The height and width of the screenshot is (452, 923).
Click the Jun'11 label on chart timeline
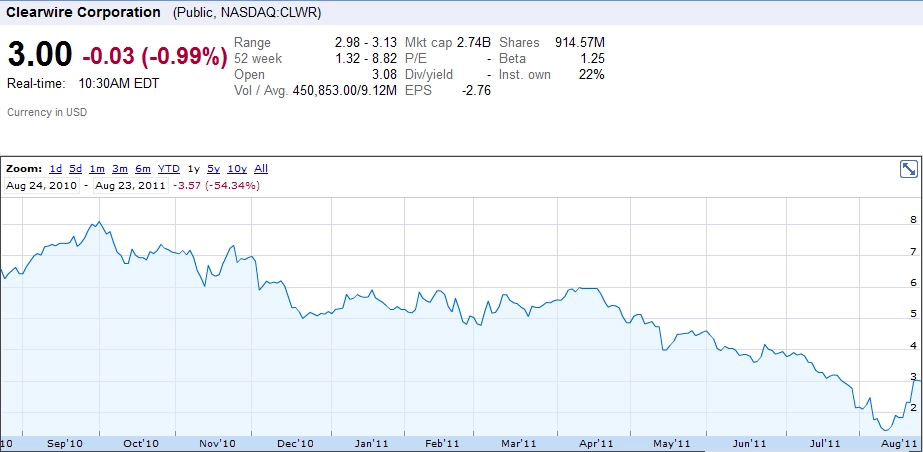coord(749,443)
